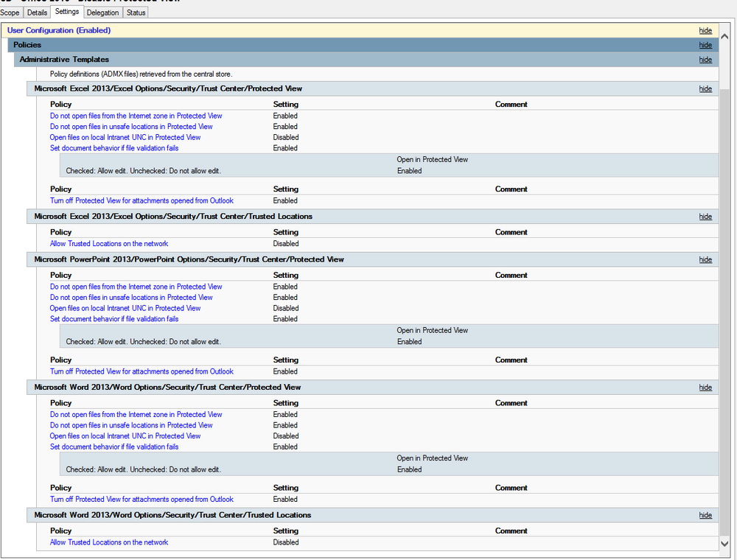The height and width of the screenshot is (560, 737).
Task: Select the Word 2013 Trusted Locations heading
Action: (172, 515)
